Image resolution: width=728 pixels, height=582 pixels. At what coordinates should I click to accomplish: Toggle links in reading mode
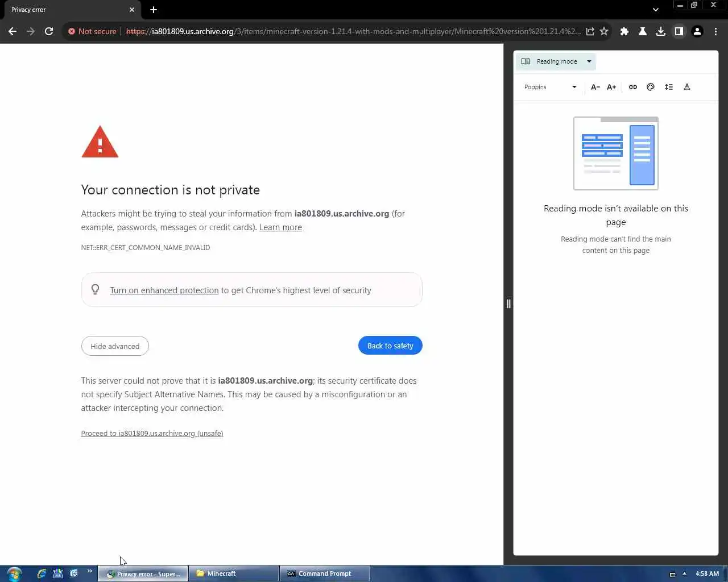633,87
